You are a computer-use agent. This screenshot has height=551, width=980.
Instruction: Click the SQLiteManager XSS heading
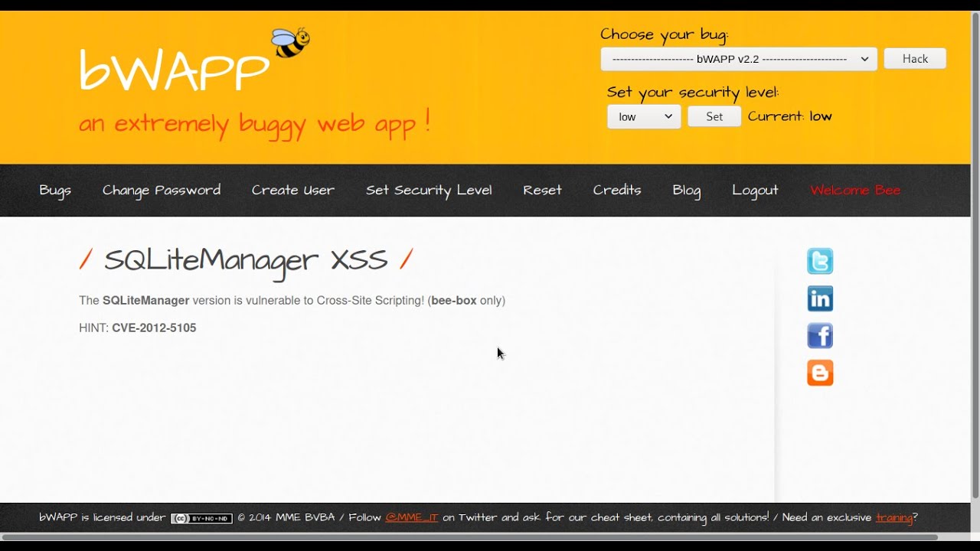tap(246, 260)
